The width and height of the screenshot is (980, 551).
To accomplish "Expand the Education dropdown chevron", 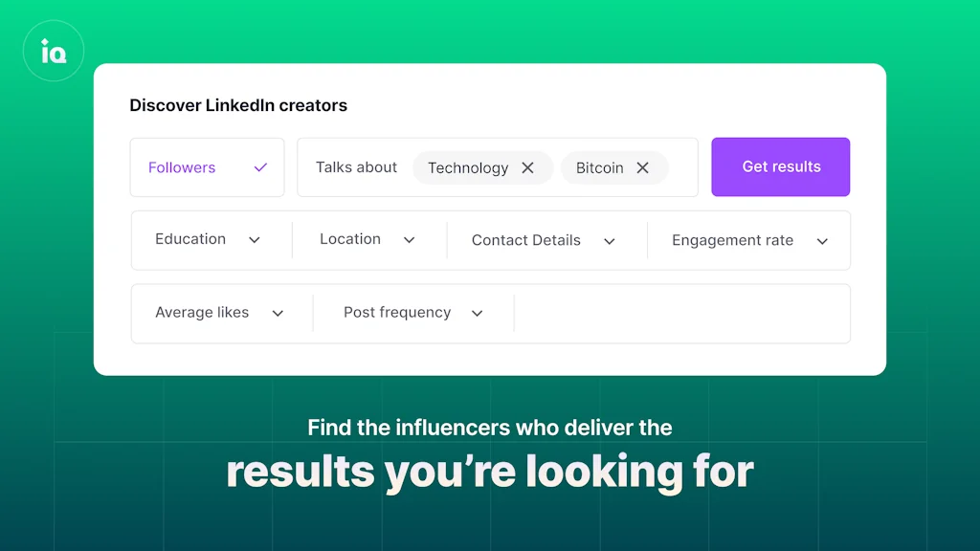I will tap(255, 240).
